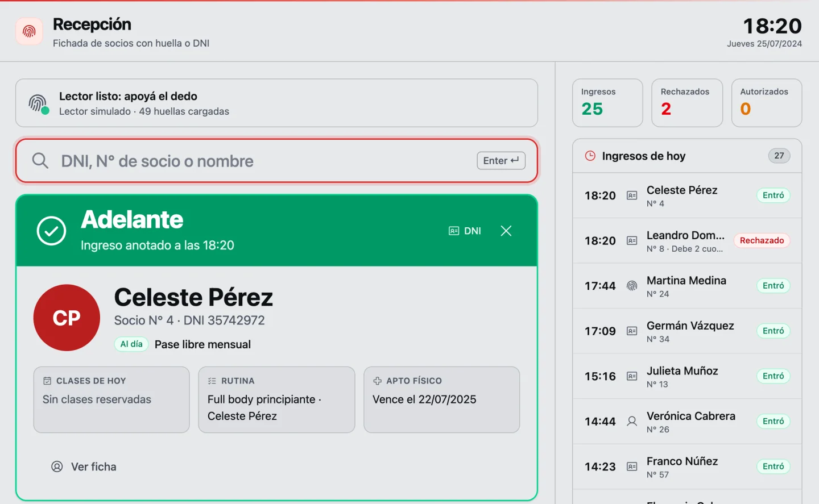Focus the DNI, N° de socio o nombre field
This screenshot has width=819, height=504.
coord(276,161)
